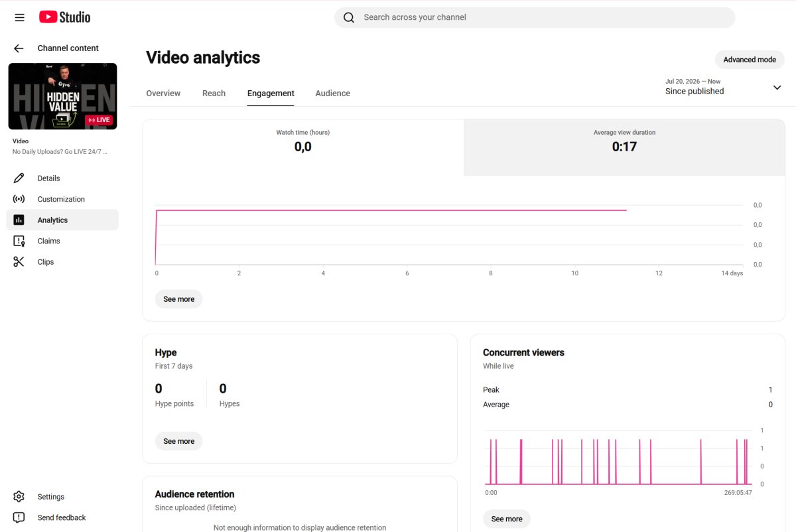Click the Average viewers row
The image size is (796, 532).
click(628, 405)
